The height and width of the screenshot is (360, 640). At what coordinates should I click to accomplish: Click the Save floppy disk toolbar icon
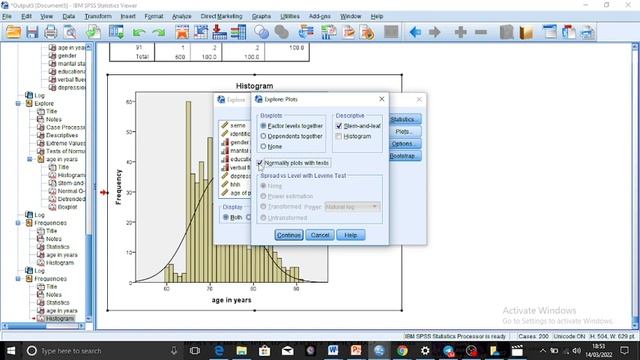click(32, 32)
